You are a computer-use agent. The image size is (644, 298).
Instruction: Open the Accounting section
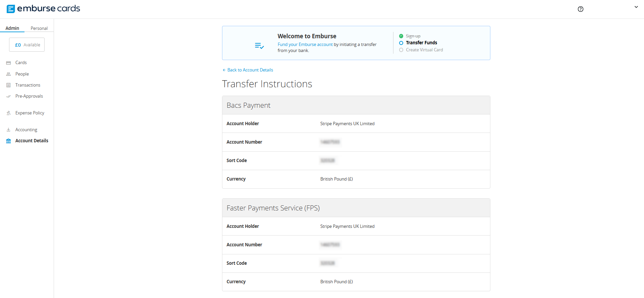(x=26, y=130)
